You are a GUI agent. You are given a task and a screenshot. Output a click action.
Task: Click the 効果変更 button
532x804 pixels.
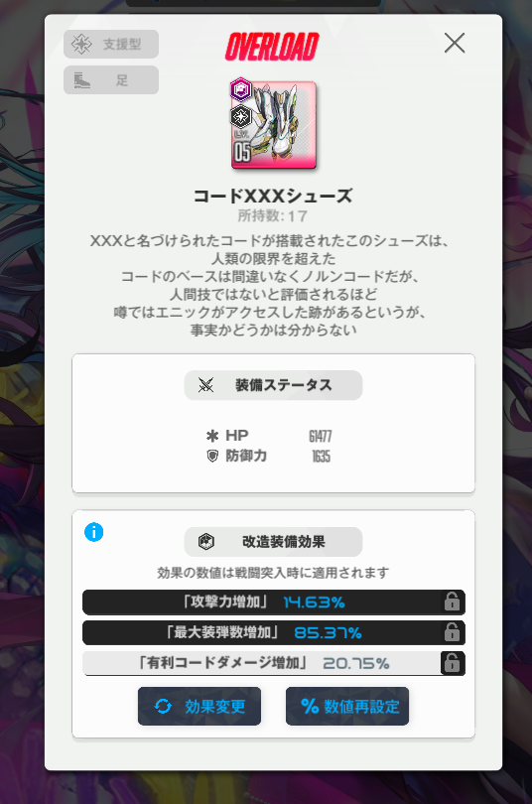point(199,706)
